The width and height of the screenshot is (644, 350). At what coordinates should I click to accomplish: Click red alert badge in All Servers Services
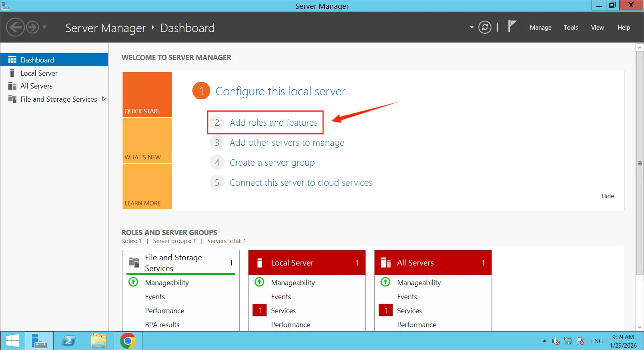coord(385,310)
